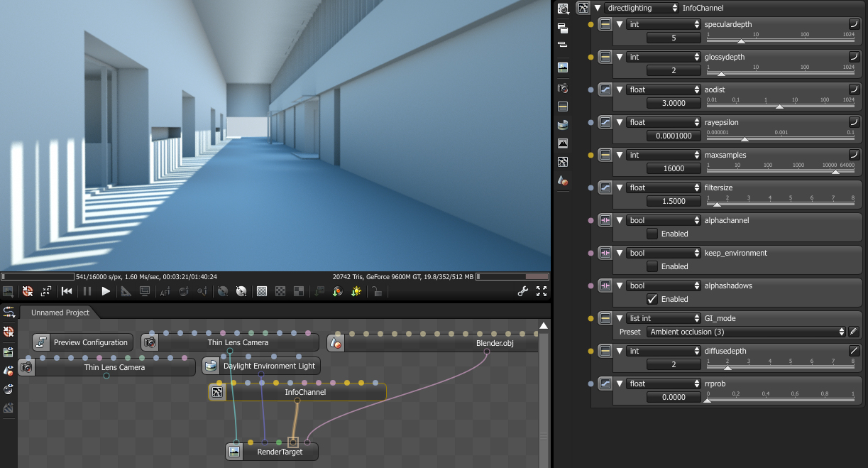Collapse the rrprob parameter triangle
Viewport: 868px width, 468px height.
click(x=620, y=383)
